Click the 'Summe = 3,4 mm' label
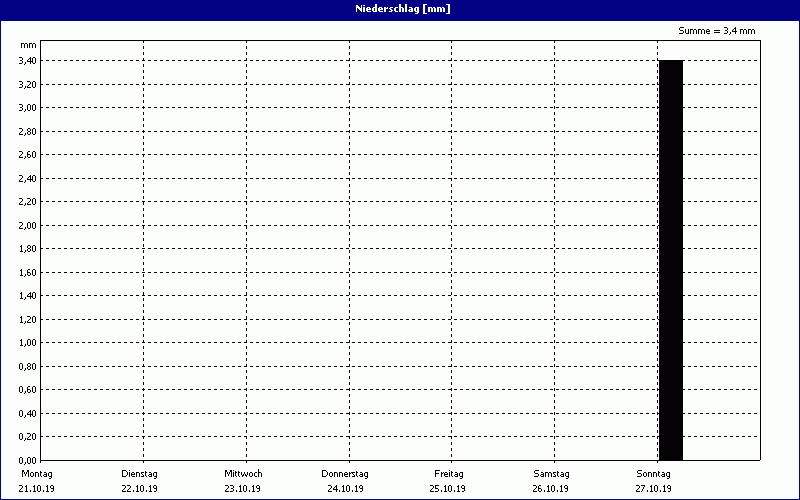Image resolution: width=800 pixels, height=500 pixels. [717, 31]
